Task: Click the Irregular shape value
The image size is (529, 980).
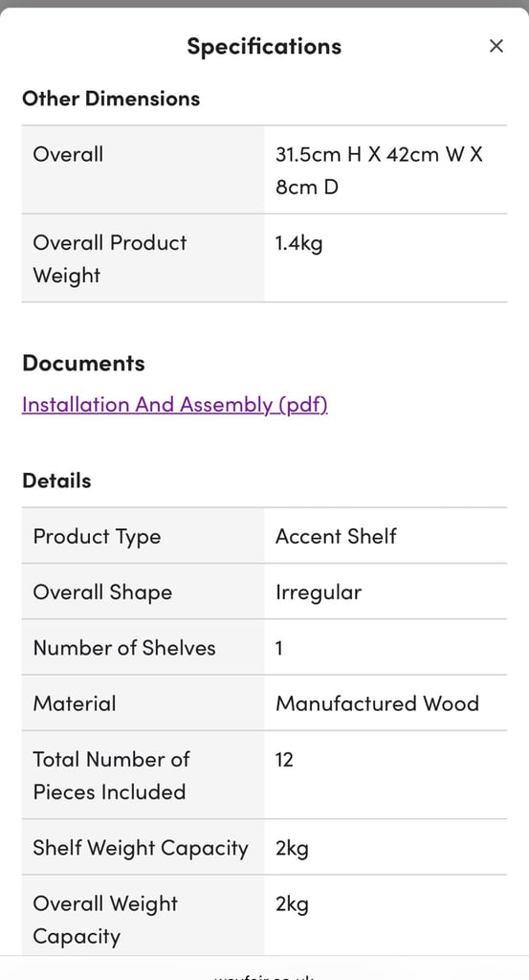Action: (x=319, y=591)
